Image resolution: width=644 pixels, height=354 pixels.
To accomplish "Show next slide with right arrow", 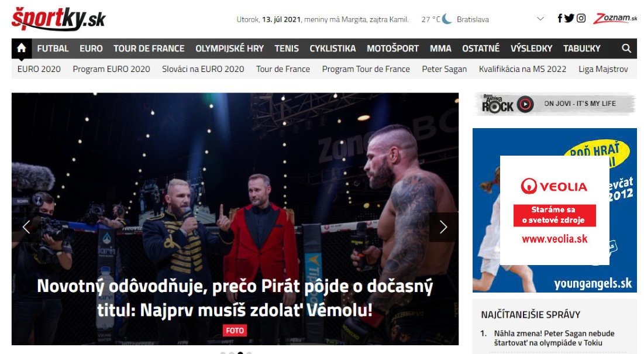I will 443,227.
